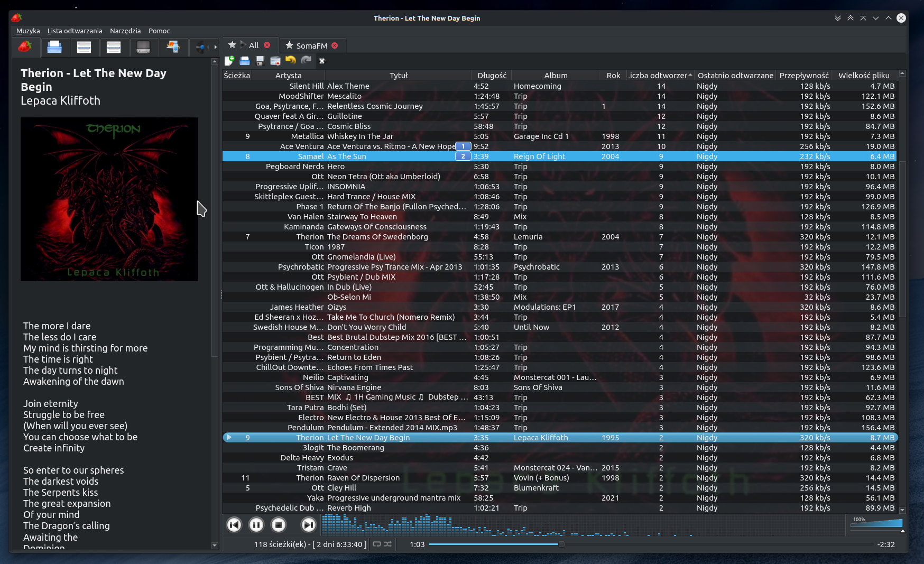Sort by the Wielkość pliku column header
924x564 pixels.
864,76
